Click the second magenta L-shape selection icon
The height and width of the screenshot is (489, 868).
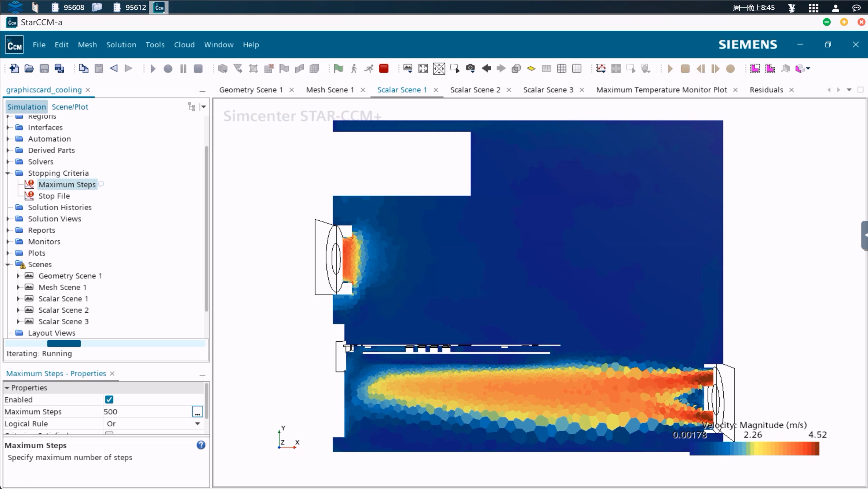(770, 68)
